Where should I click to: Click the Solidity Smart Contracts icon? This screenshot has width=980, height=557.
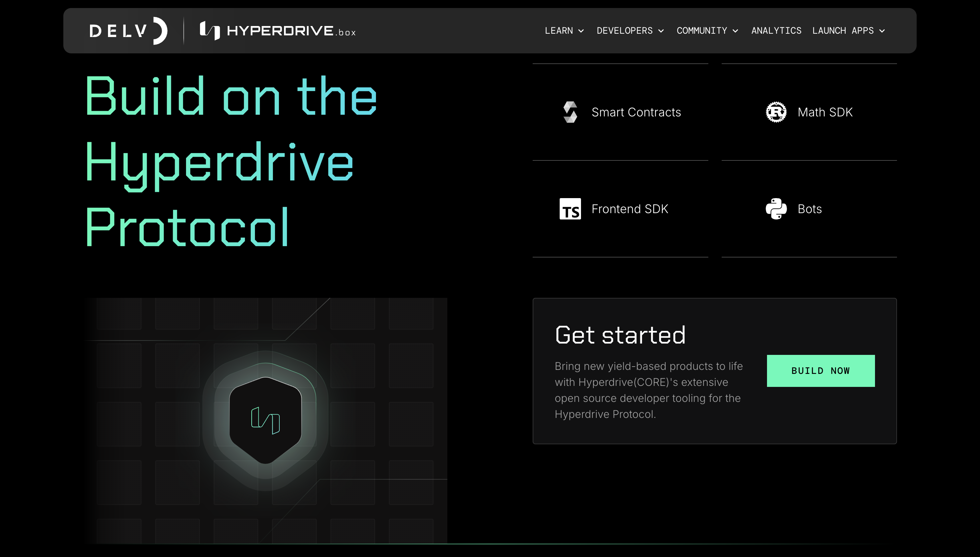(570, 112)
